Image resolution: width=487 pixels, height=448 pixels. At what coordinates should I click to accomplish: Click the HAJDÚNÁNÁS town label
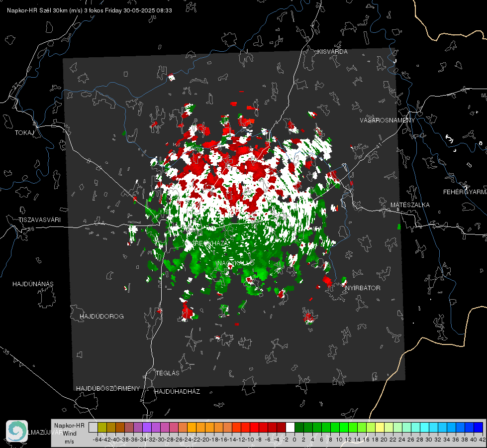coord(33,284)
